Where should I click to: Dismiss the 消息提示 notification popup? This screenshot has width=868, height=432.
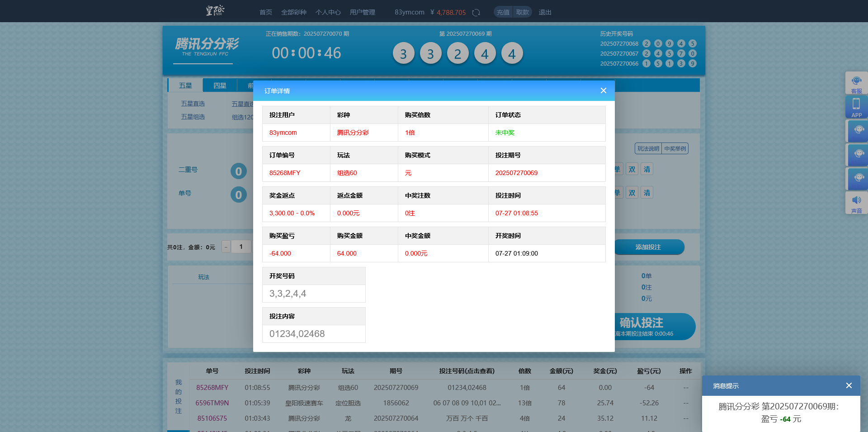pos(849,385)
